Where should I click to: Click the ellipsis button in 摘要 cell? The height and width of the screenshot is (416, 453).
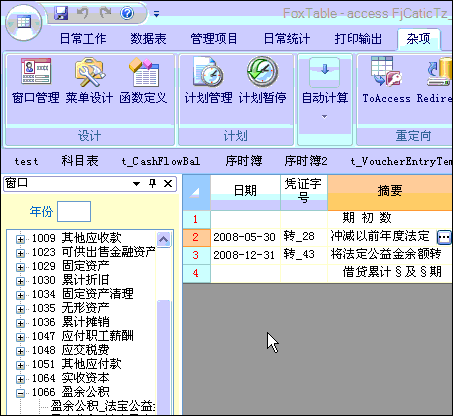point(444,237)
